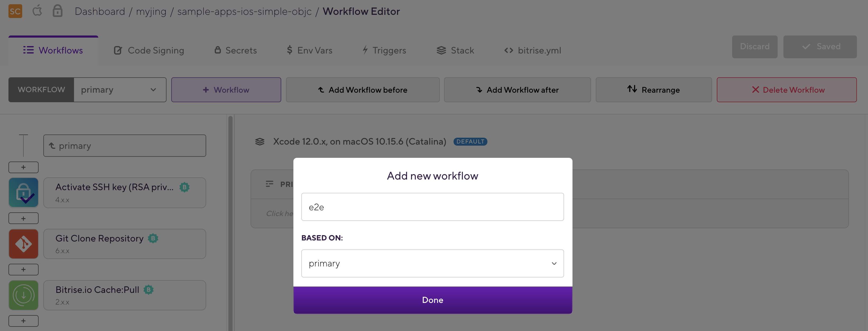This screenshot has height=331, width=868.
Task: Click verified badge next to Git Clone Repository
Action: click(x=153, y=239)
